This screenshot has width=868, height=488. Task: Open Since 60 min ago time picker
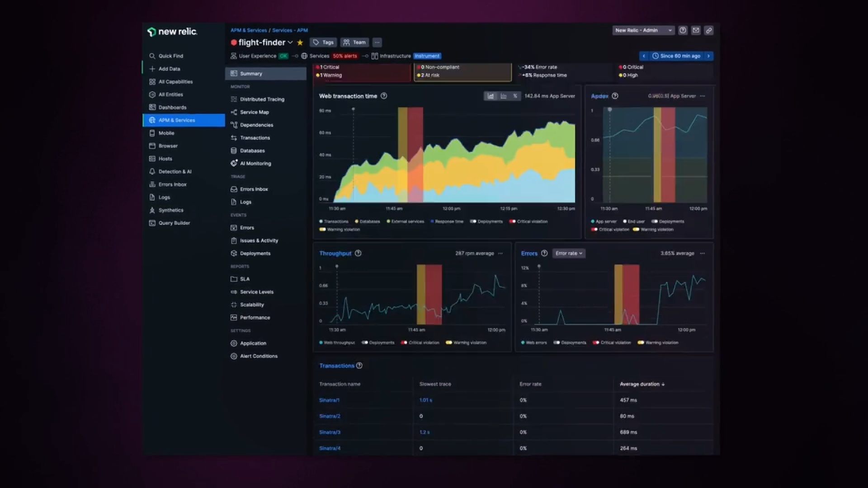[x=676, y=56]
